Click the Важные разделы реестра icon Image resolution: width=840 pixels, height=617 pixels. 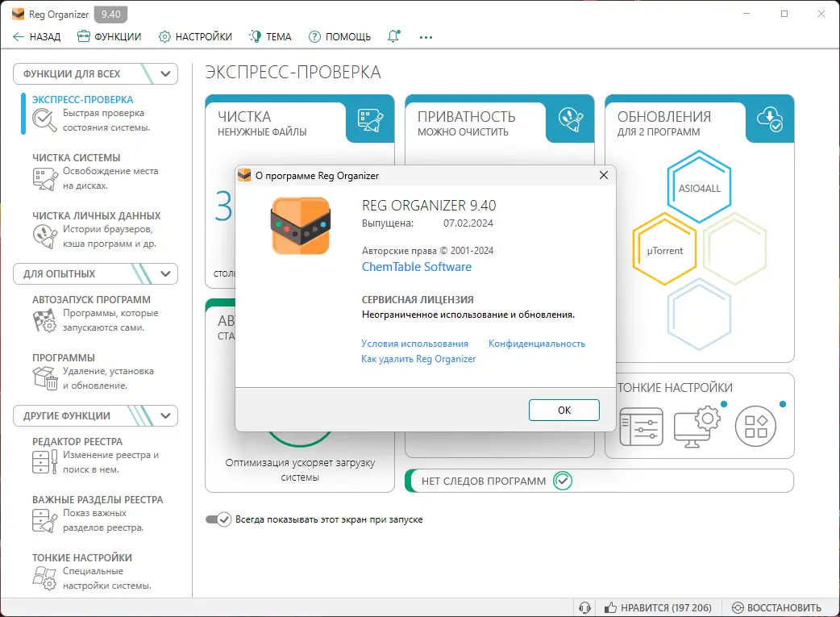44,520
